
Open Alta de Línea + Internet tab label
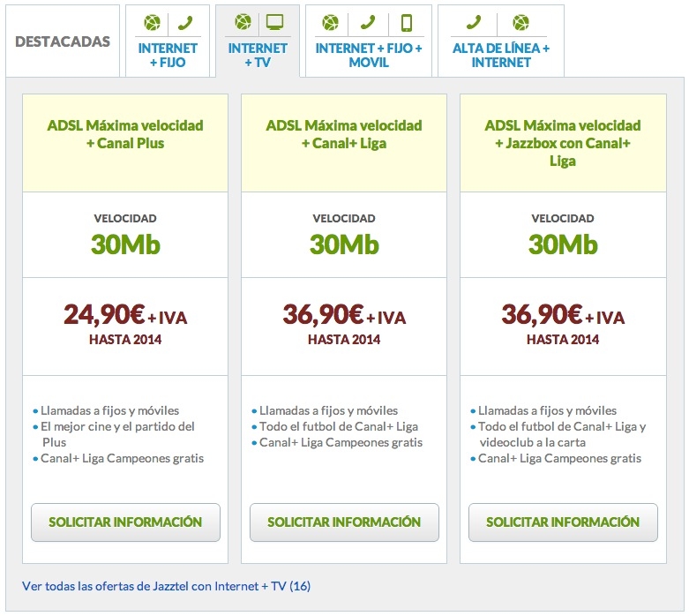[x=501, y=55]
